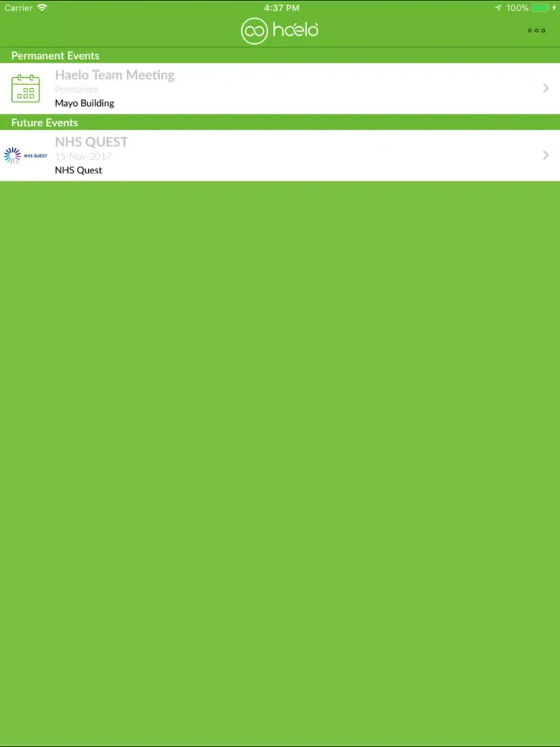Open the three-dot more options menu
Image resolution: width=560 pixels, height=747 pixels.
coord(536,31)
